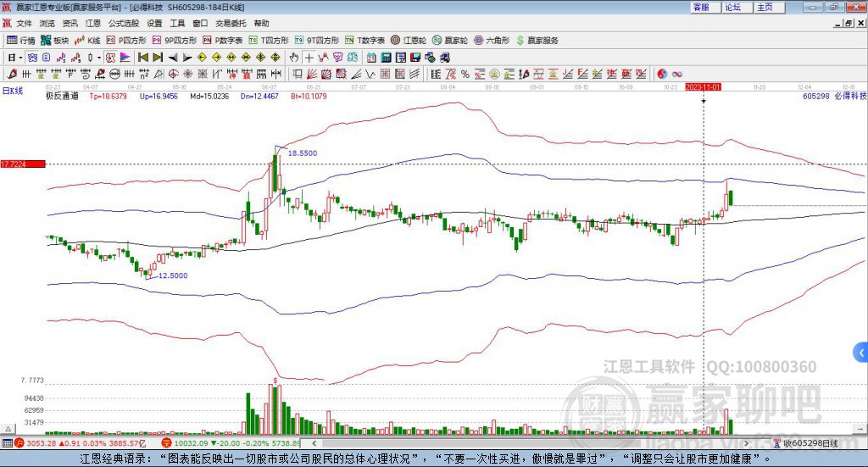Toggle the 权 adjusted-price icon
Viewport: 868px width, 467px height.
[x=111, y=58]
